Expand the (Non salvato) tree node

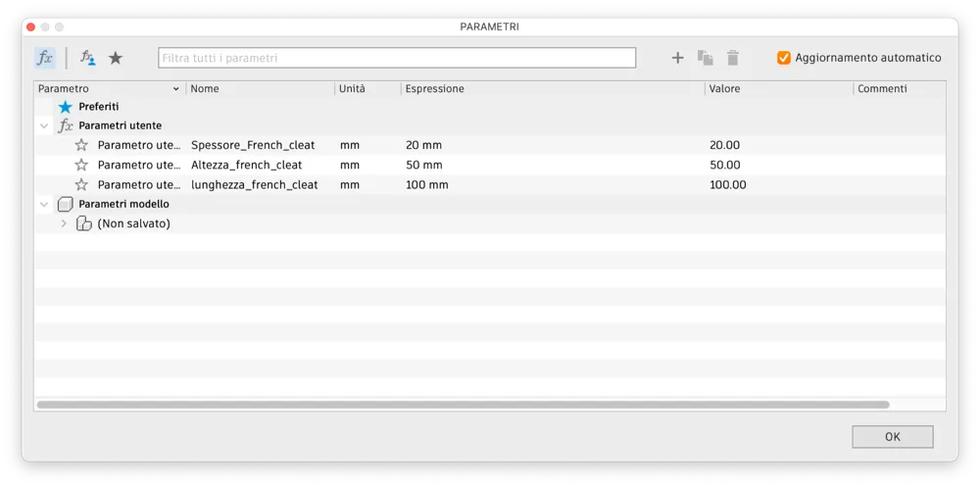click(x=64, y=223)
